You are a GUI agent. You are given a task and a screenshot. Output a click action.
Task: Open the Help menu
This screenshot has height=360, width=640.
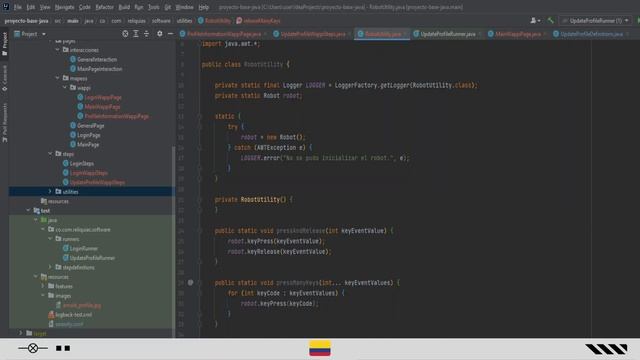point(203,7)
